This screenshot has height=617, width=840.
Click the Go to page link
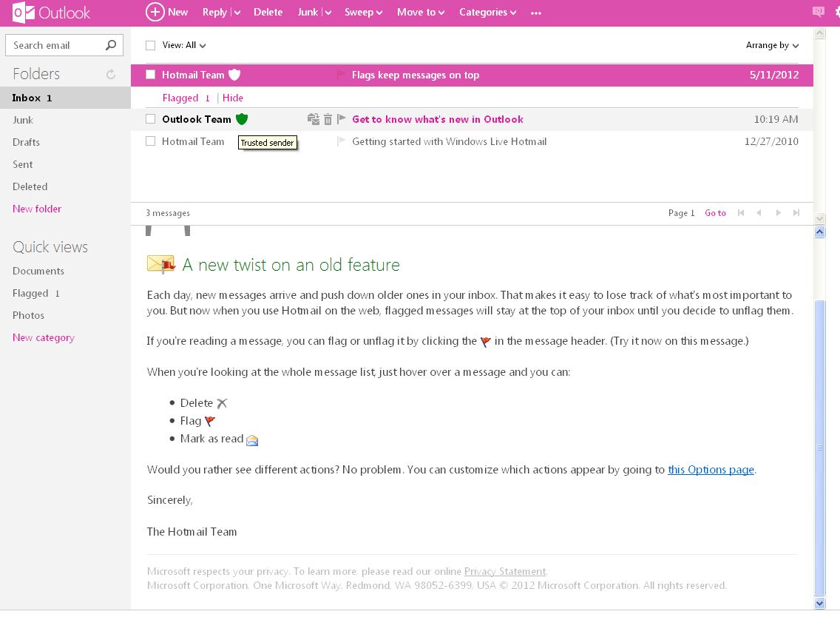[715, 213]
